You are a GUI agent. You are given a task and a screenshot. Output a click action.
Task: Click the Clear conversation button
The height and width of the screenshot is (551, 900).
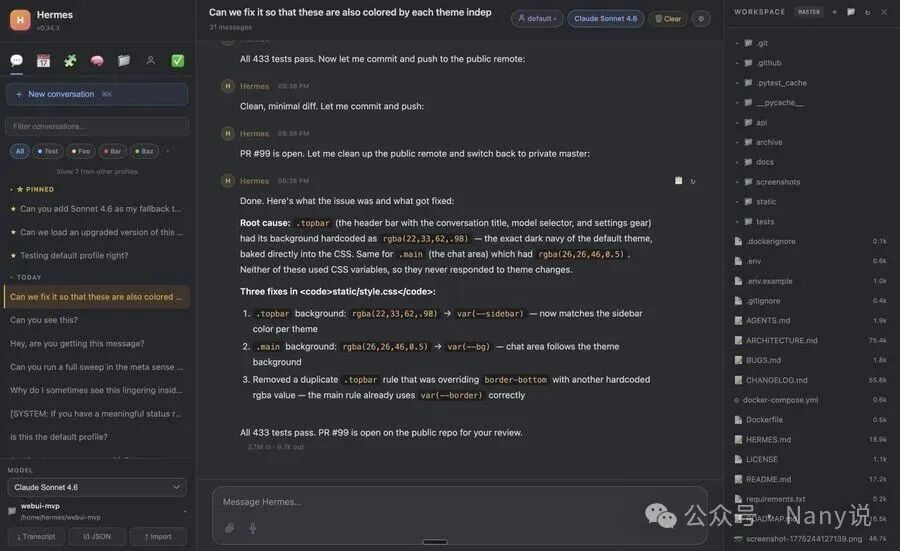tap(667, 19)
